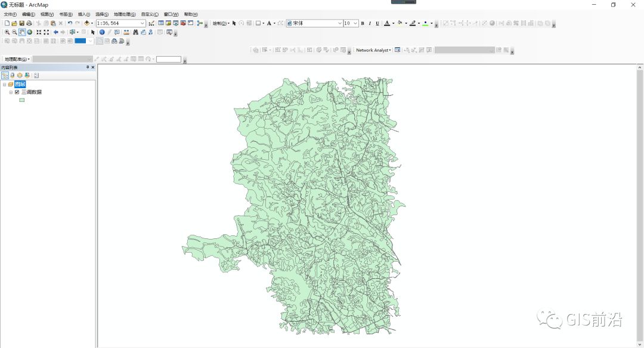Activate the Pan tool
Screen dimensions: 644x348
(22, 32)
